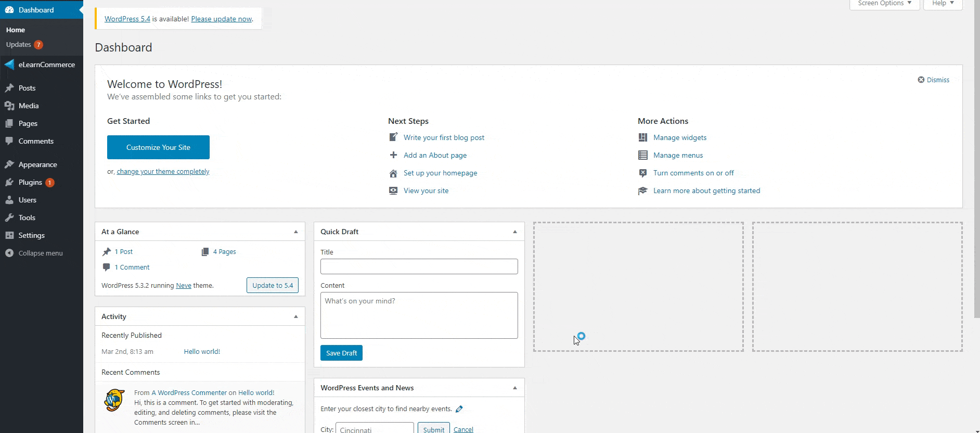Click the Settings sliders icon

[x=9, y=235]
